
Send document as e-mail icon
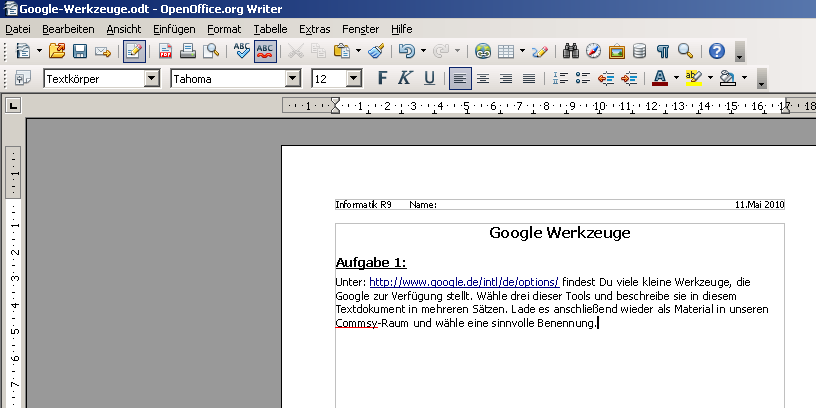click(103, 51)
